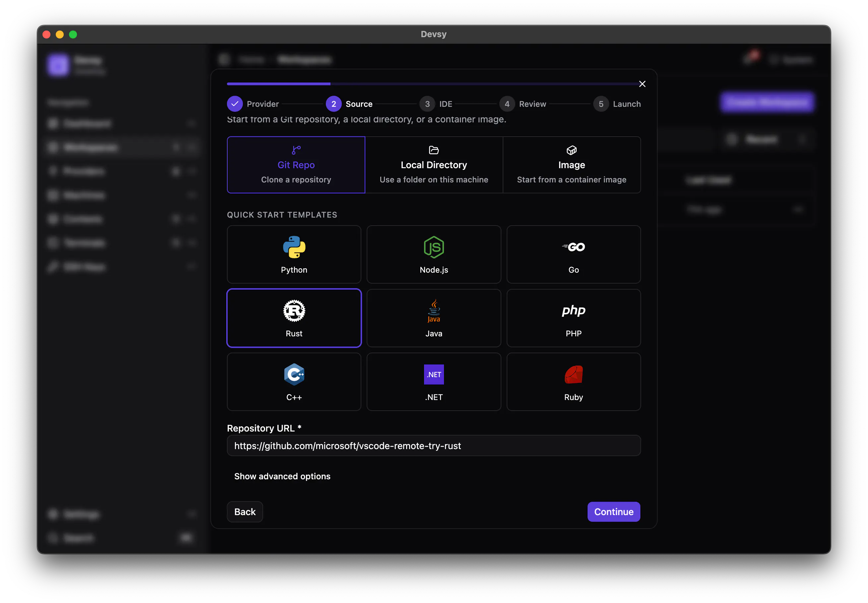Select the Git Repo source option
This screenshot has width=868, height=603.
pyautogui.click(x=296, y=165)
